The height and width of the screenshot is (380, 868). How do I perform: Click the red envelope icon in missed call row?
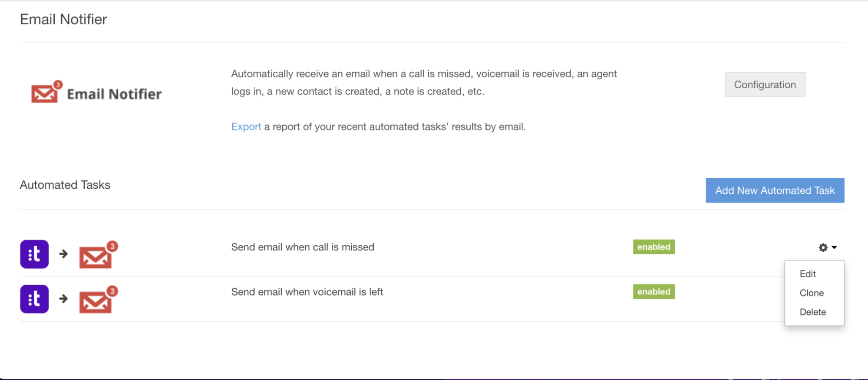pos(98,255)
